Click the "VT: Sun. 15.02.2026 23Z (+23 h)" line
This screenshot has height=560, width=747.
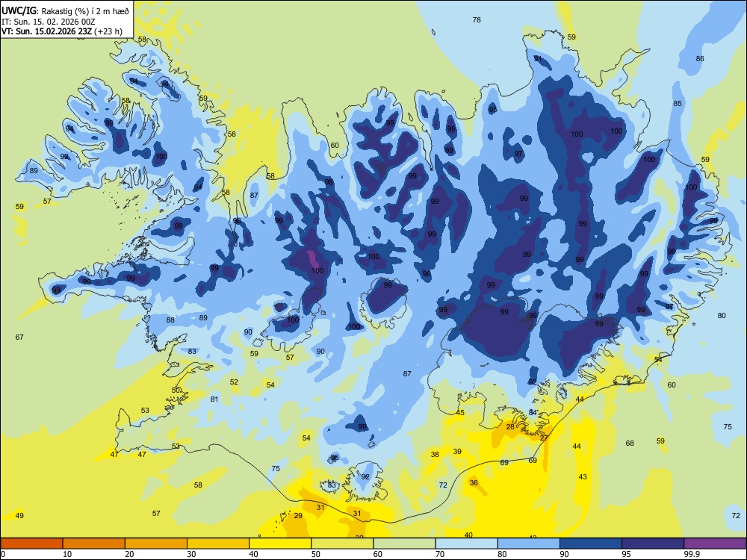pyautogui.click(x=62, y=31)
